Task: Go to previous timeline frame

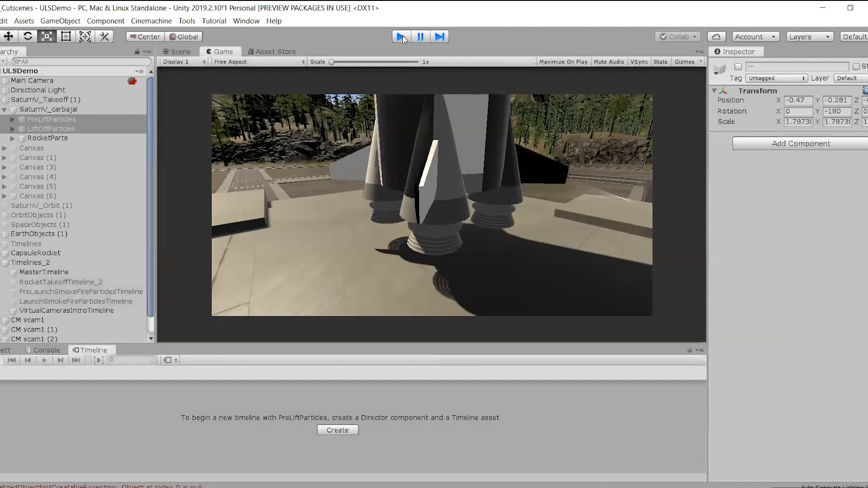Action: (28, 360)
